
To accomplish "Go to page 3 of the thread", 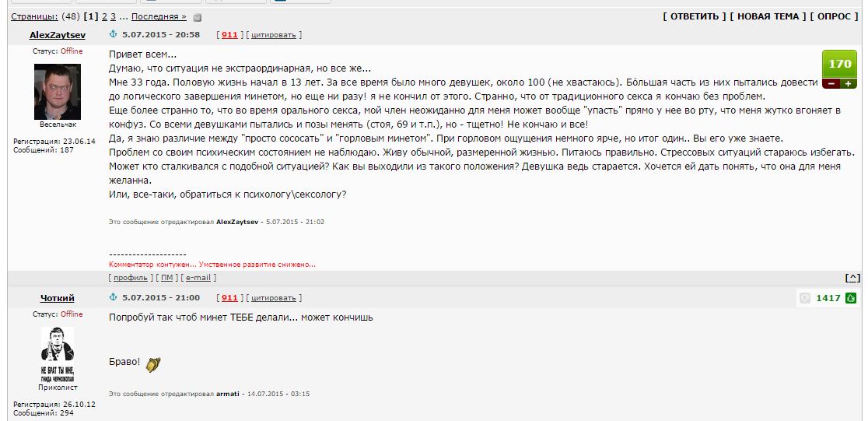I will point(114,16).
